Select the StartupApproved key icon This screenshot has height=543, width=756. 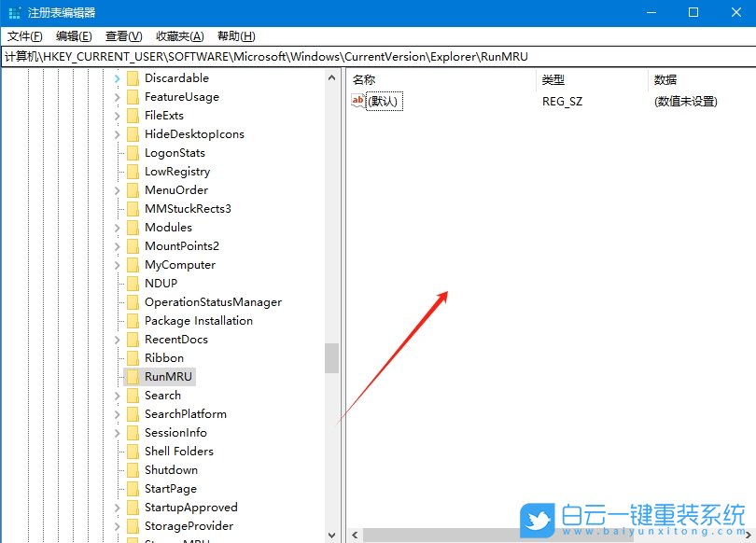click(132, 507)
